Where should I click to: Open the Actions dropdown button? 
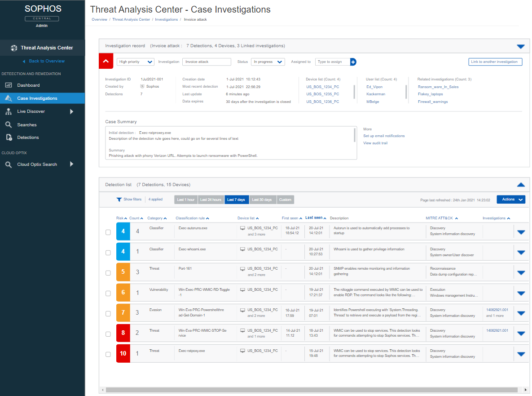pos(511,200)
